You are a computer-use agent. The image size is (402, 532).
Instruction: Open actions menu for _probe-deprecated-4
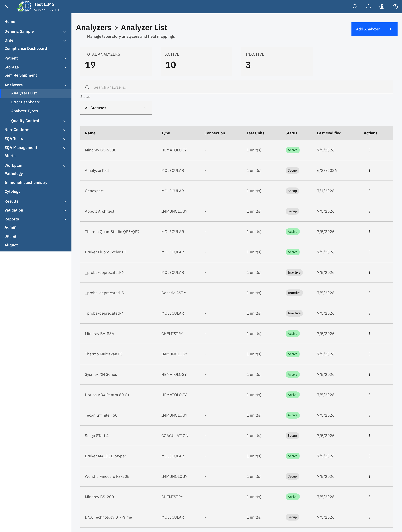tap(369, 313)
